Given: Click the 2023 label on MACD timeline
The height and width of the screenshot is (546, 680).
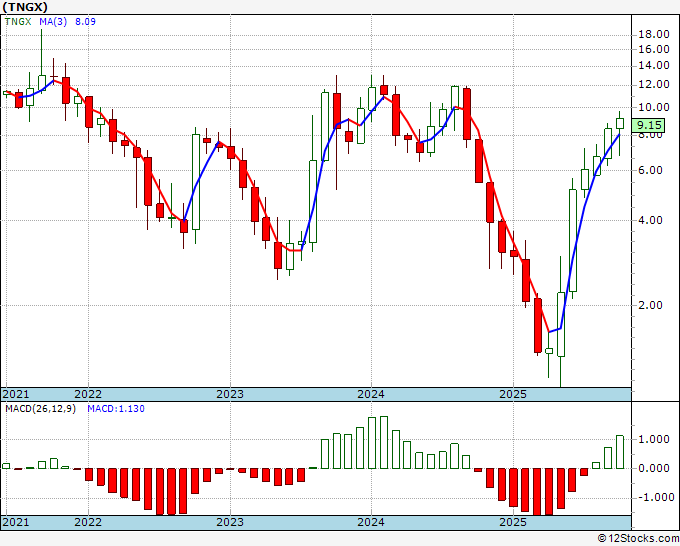Looking at the screenshot, I should 230,522.
